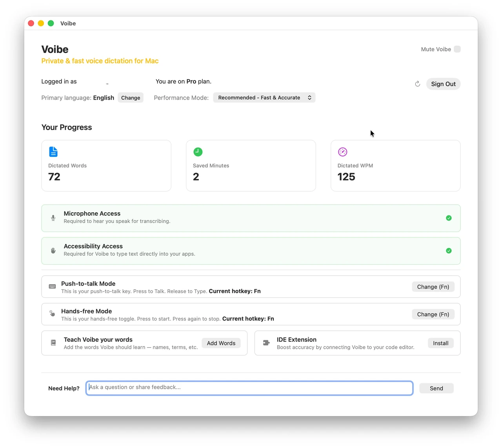
Task: Click the IDE Extension title
Action: (296, 340)
